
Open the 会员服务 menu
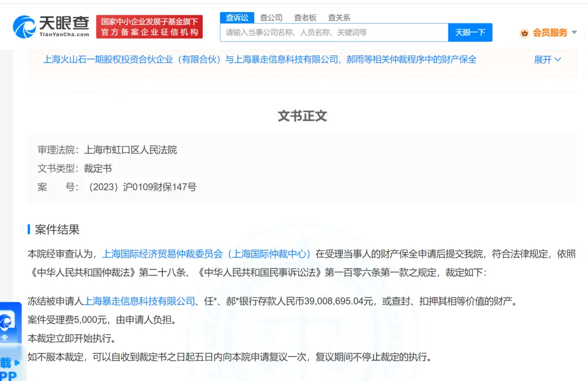[x=550, y=32]
